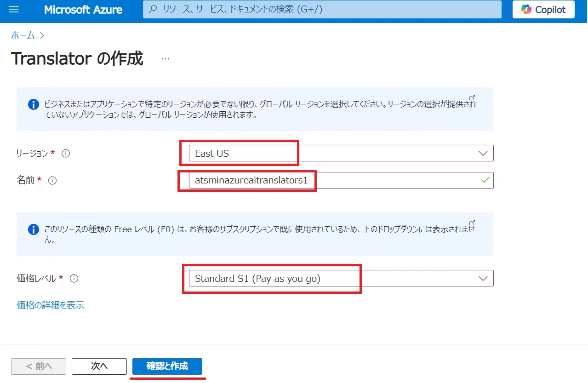588x383 pixels.
Task: Open the Azure portal hamburger menu
Action: 14,10
